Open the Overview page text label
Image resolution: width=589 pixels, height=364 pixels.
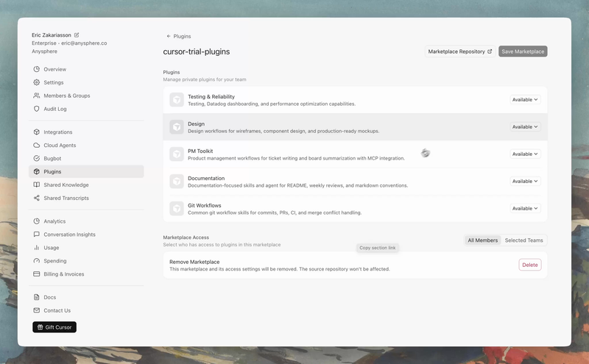pos(54,69)
